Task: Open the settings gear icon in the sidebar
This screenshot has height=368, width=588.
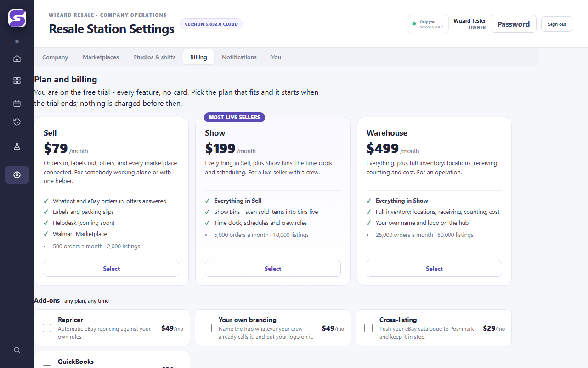Action: [17, 175]
